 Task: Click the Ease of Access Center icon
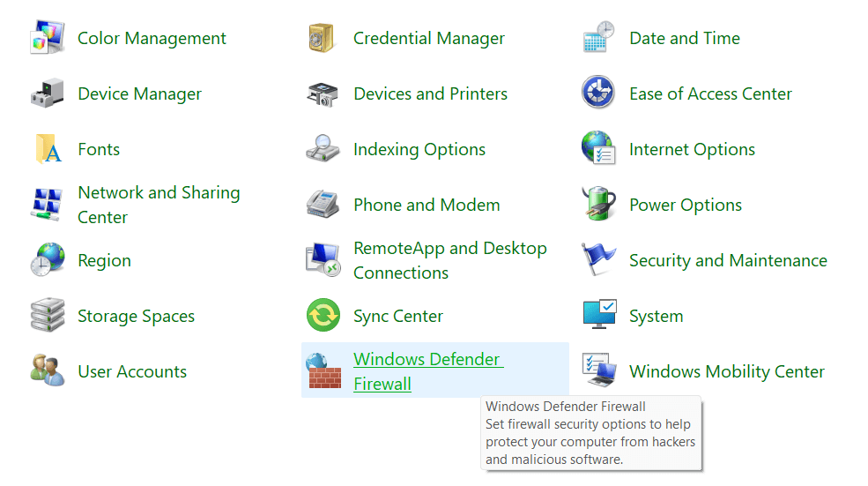[x=597, y=92]
